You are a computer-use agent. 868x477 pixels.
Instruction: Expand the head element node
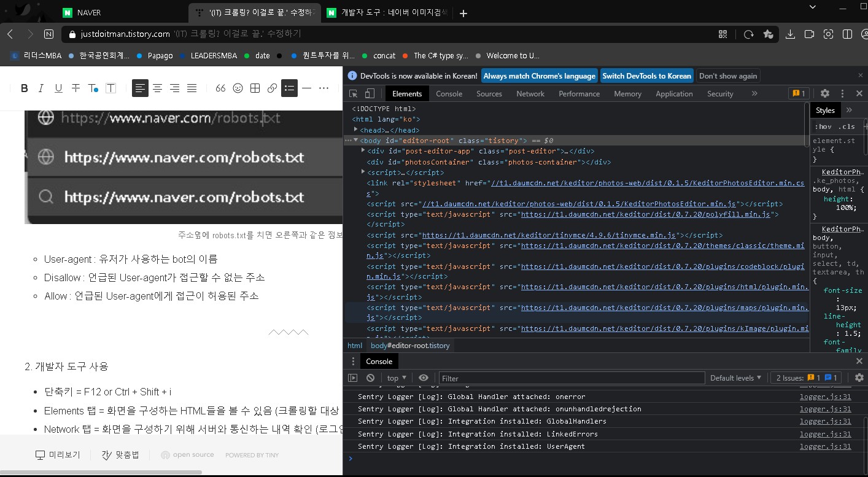pos(356,130)
